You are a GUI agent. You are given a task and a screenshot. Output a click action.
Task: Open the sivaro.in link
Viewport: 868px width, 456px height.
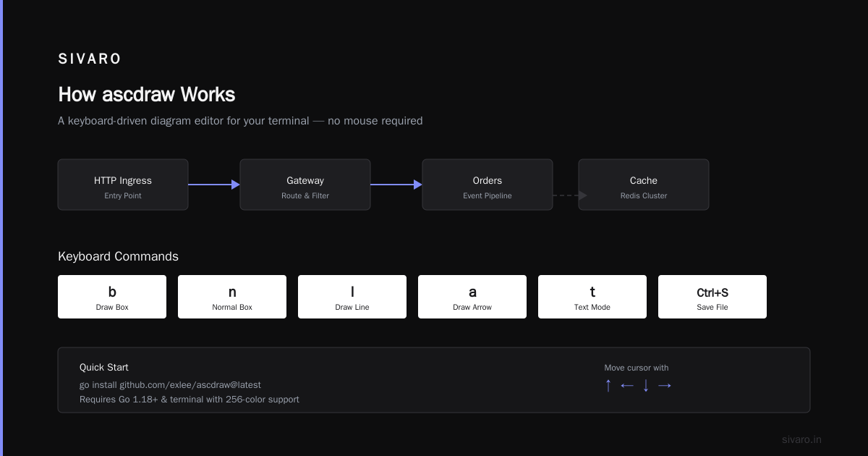[x=801, y=439]
